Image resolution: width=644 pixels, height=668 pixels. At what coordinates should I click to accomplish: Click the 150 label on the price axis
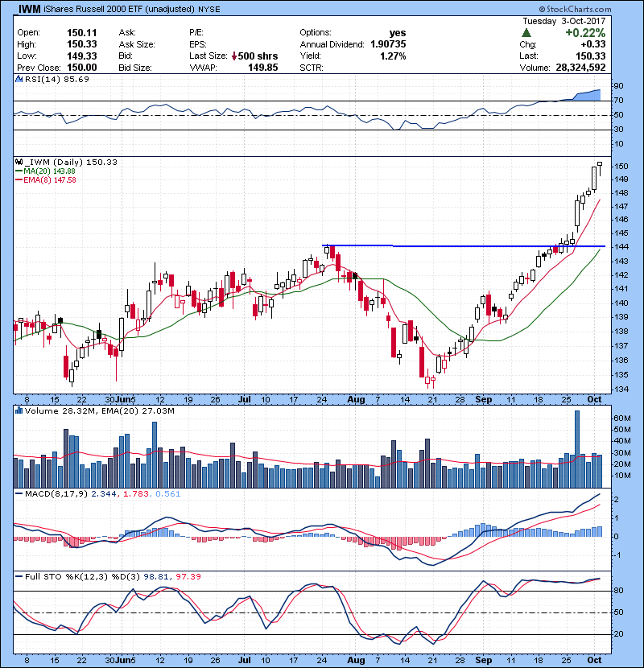[621, 166]
